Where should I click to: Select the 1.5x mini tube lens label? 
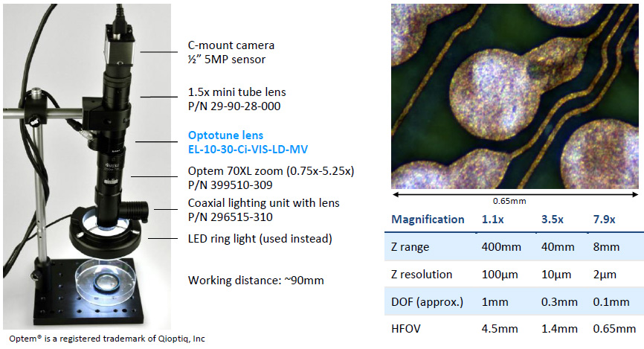tap(236, 92)
